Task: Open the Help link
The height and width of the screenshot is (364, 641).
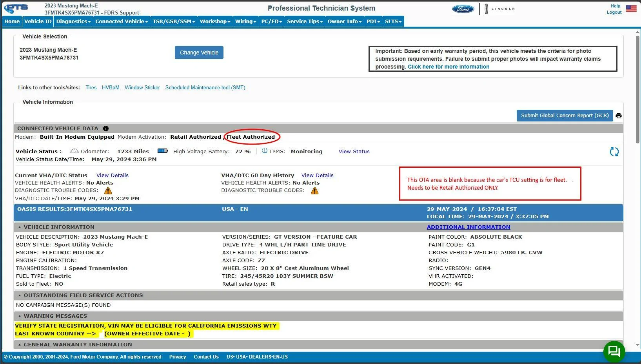Action: point(616,6)
